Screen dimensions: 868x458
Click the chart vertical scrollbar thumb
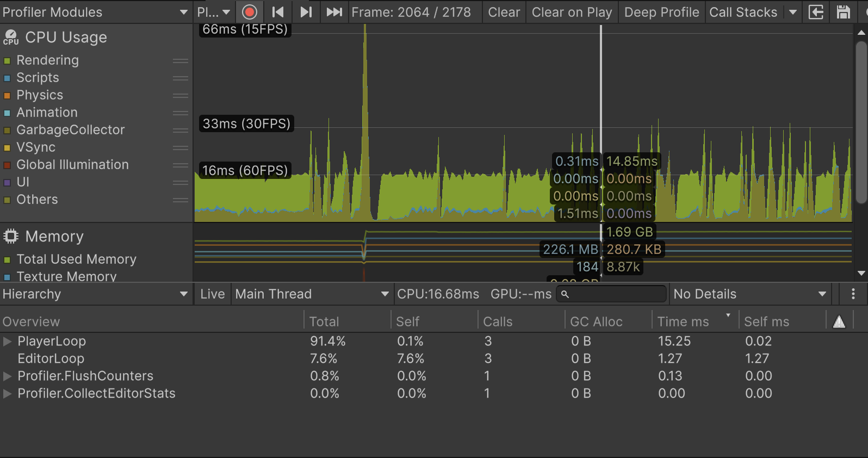(x=861, y=123)
